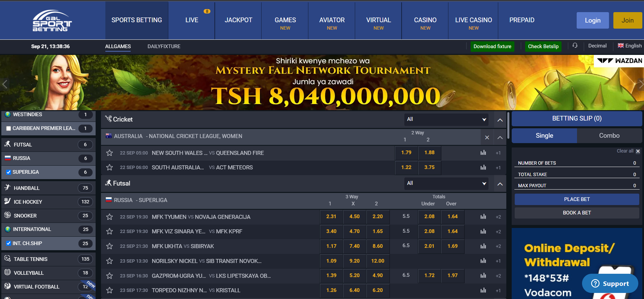This screenshot has width=644, height=299.
Task: Check the Caribbean Premier League checkbox
Action: coord(8,128)
